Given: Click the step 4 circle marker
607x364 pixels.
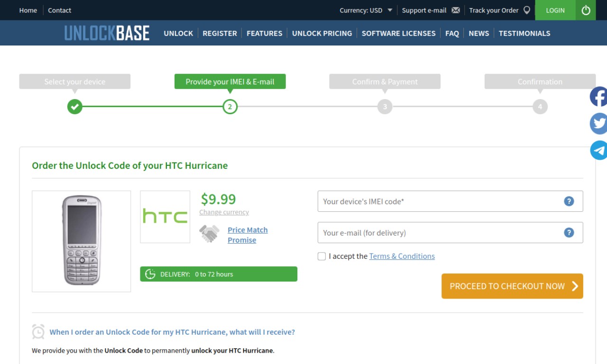Looking at the screenshot, I should [x=540, y=107].
